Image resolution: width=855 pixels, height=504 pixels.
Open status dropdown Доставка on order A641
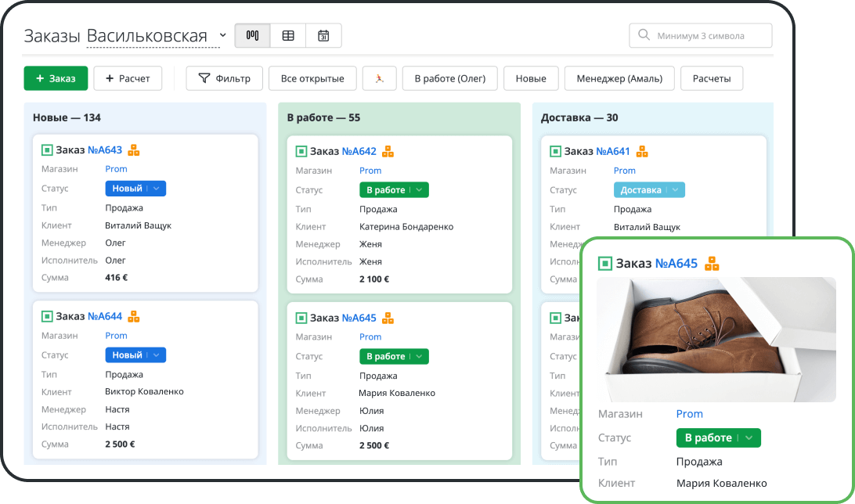click(675, 190)
